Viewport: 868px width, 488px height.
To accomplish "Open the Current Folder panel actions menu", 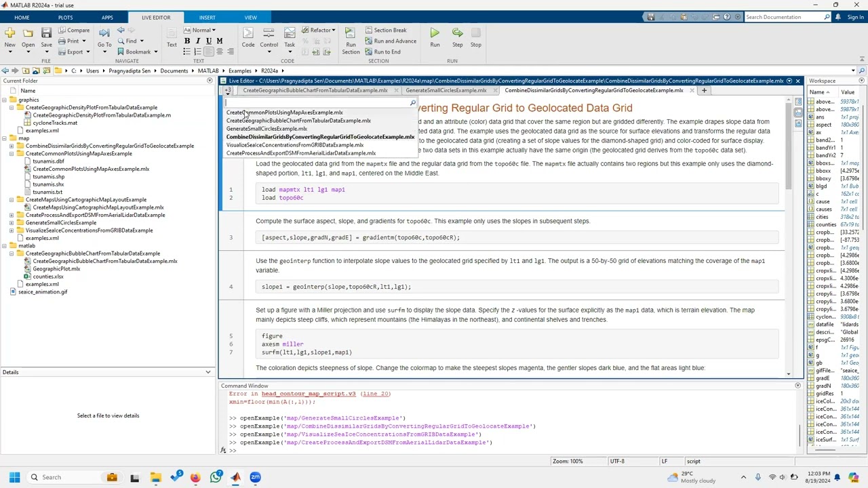I will [x=210, y=81].
